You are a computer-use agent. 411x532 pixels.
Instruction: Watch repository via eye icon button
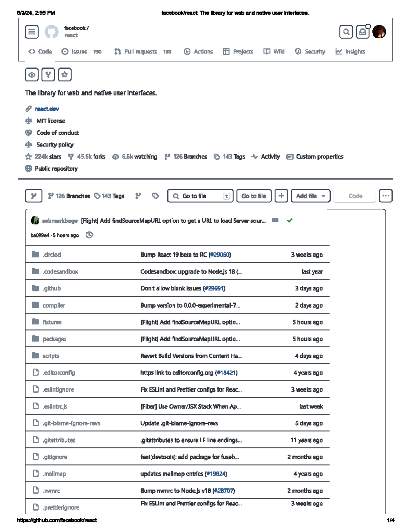(32, 75)
